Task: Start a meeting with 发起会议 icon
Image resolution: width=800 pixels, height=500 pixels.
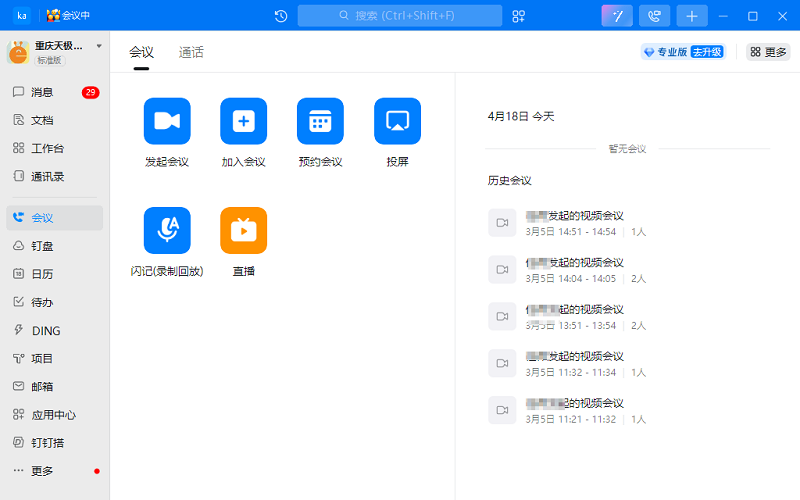Action: pyautogui.click(x=167, y=121)
